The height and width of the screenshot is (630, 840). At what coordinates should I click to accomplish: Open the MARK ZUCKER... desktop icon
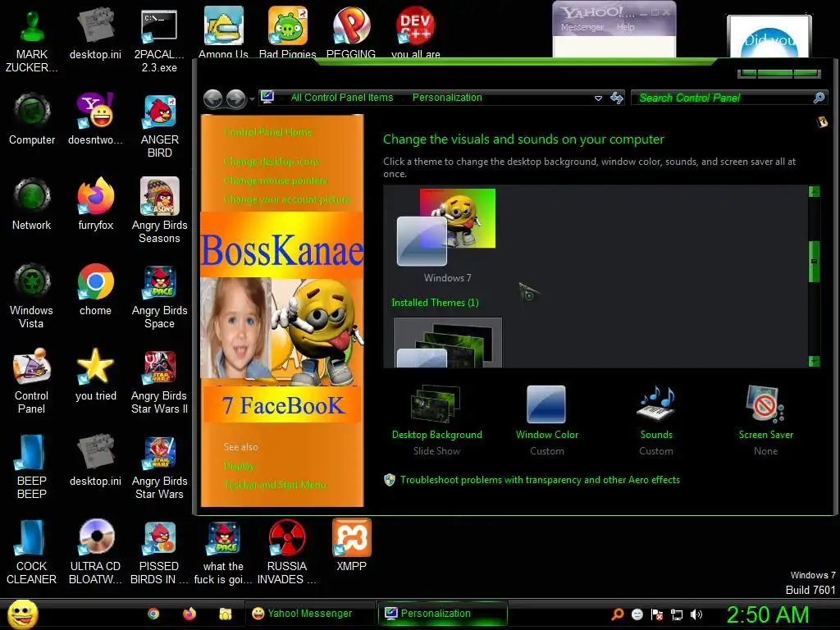tap(32, 40)
